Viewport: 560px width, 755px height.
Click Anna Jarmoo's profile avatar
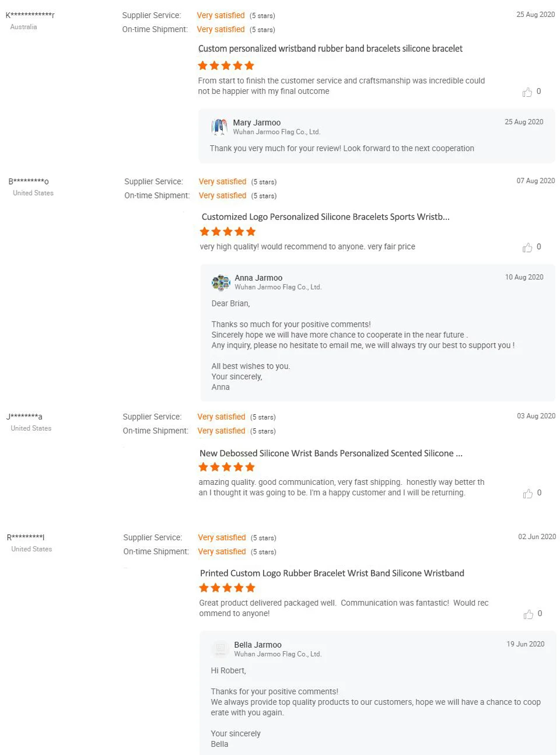pos(221,282)
